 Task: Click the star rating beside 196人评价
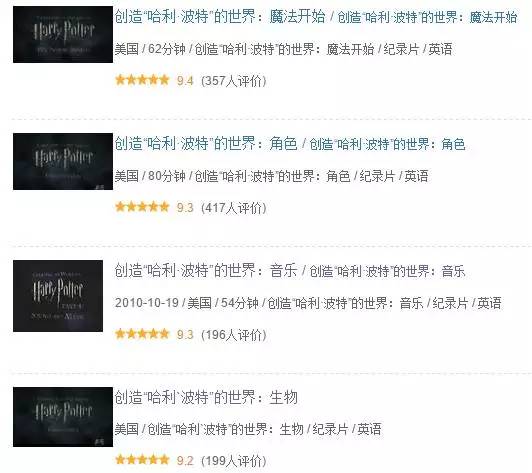pos(142,334)
